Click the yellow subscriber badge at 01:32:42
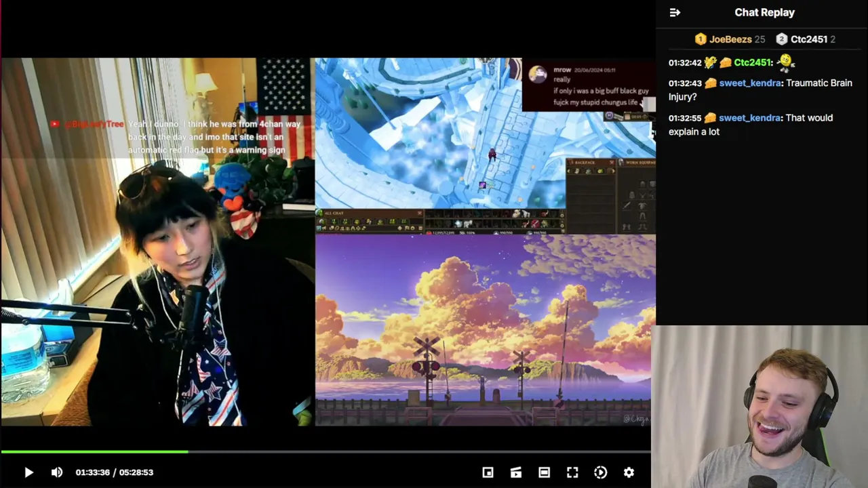The height and width of the screenshot is (488, 868). pyautogui.click(x=710, y=62)
